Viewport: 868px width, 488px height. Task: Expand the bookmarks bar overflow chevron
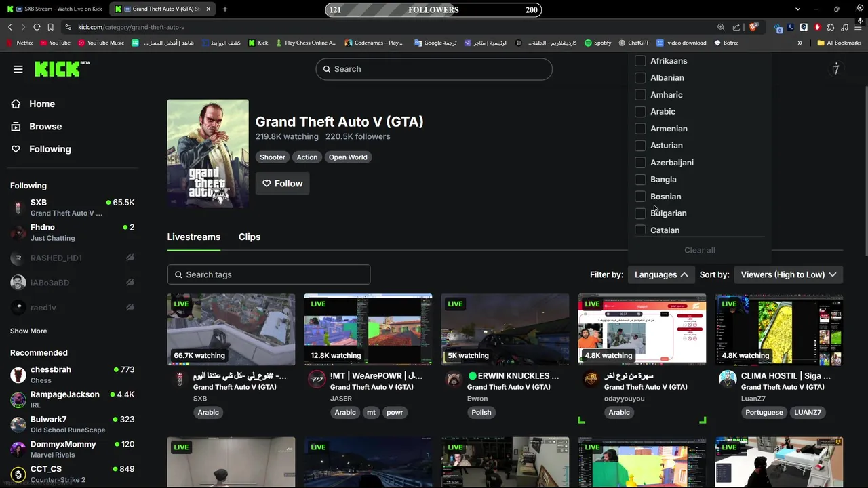(800, 43)
